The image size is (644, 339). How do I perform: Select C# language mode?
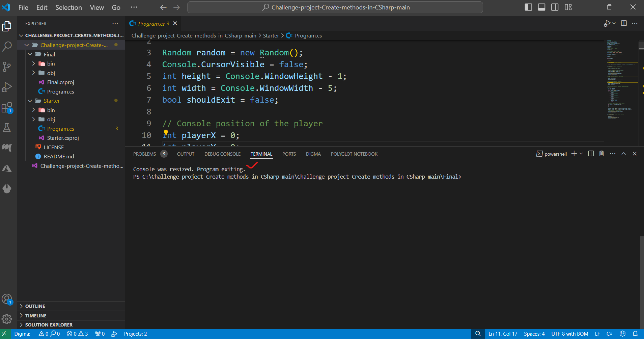tap(610, 334)
